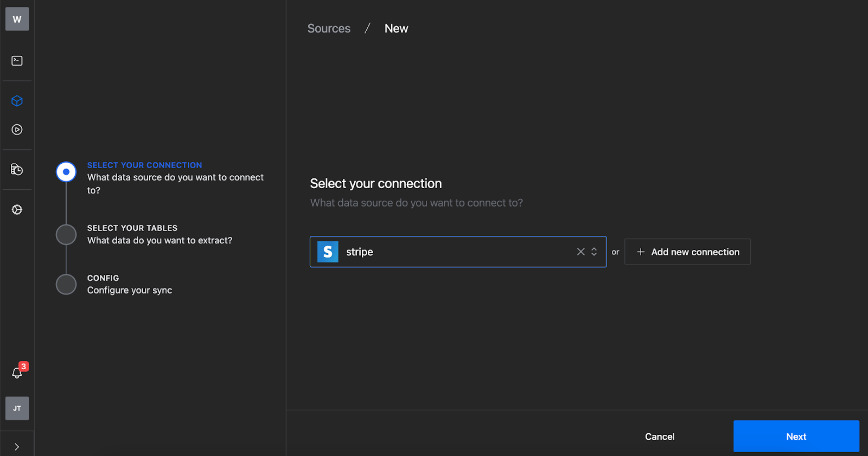Click the workspace W avatar icon
Screen dimensions: 868x456
17,20
